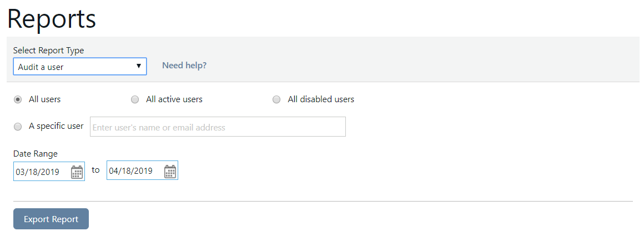Image resolution: width=644 pixels, height=236 pixels.
Task: Open the Select Report Type dropdown
Action: pos(80,66)
